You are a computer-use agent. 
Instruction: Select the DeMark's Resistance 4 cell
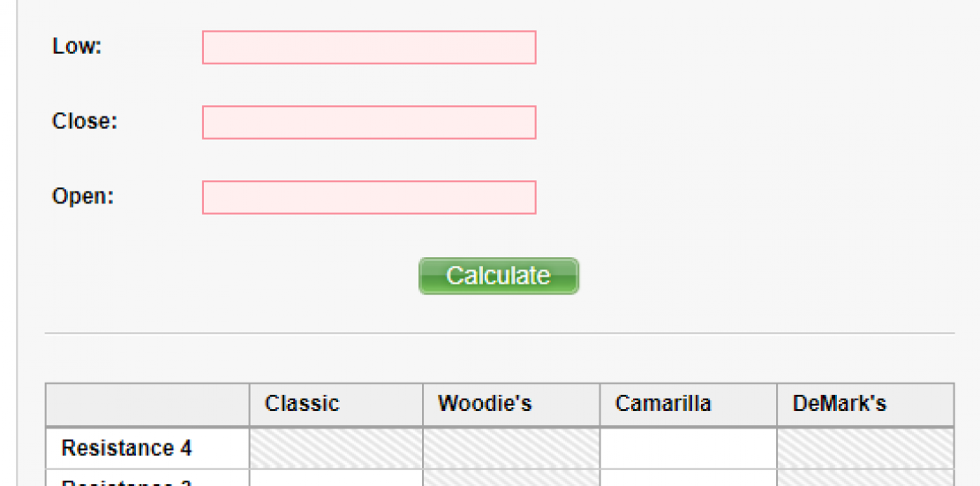click(x=865, y=448)
